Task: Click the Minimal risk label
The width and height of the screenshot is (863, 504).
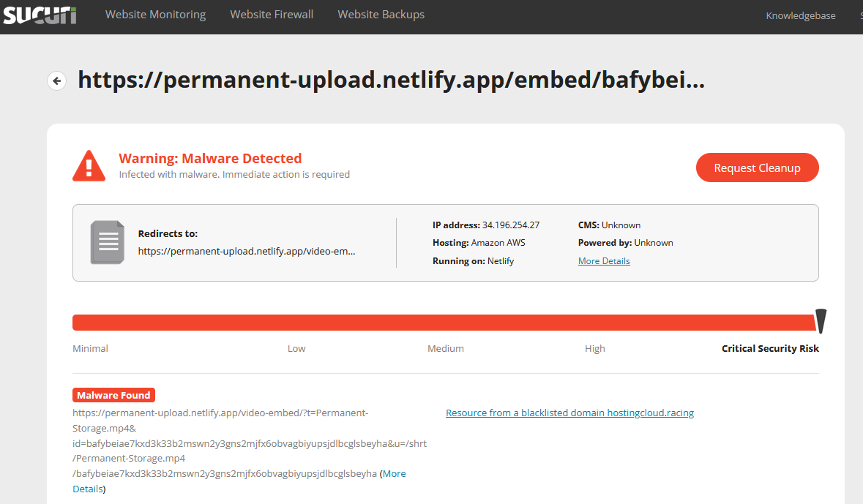Action: (x=90, y=349)
